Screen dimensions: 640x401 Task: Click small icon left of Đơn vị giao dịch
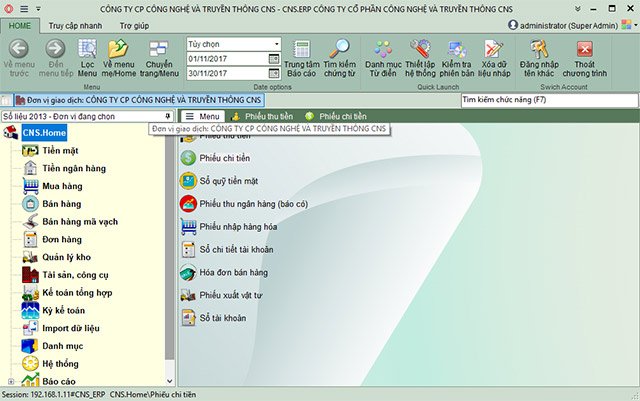pos(6,100)
